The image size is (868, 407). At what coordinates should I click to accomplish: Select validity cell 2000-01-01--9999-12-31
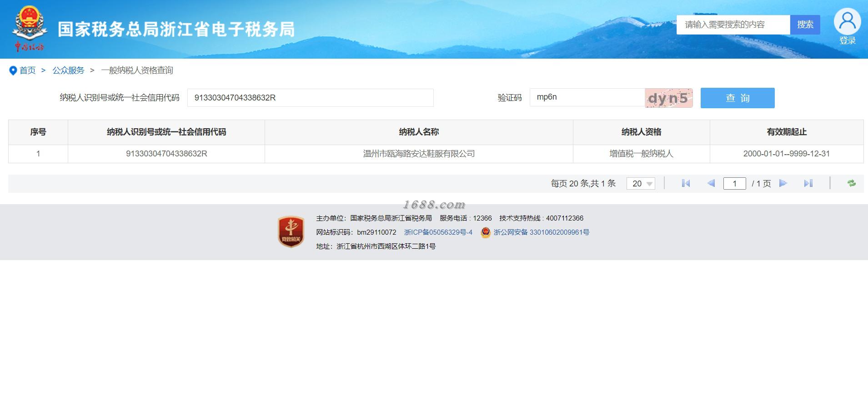787,154
